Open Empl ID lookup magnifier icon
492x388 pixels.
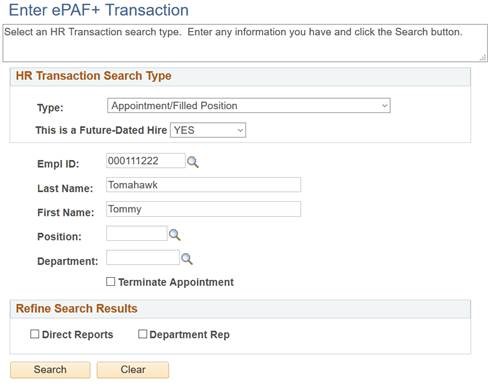pos(193,162)
